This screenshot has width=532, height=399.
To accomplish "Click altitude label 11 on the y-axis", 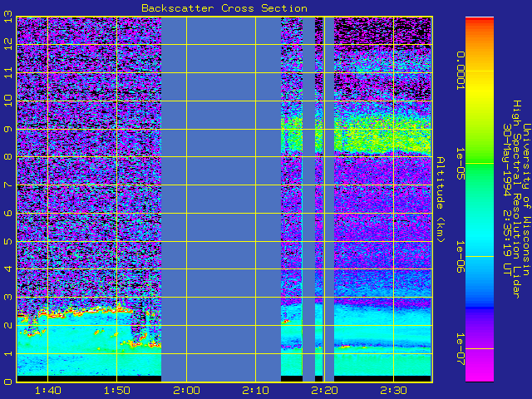I will tap(8, 72).
